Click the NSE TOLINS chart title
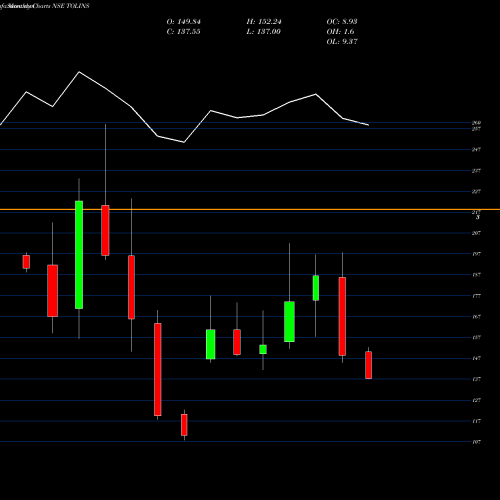This screenshot has height=500, width=500. (x=71, y=6)
